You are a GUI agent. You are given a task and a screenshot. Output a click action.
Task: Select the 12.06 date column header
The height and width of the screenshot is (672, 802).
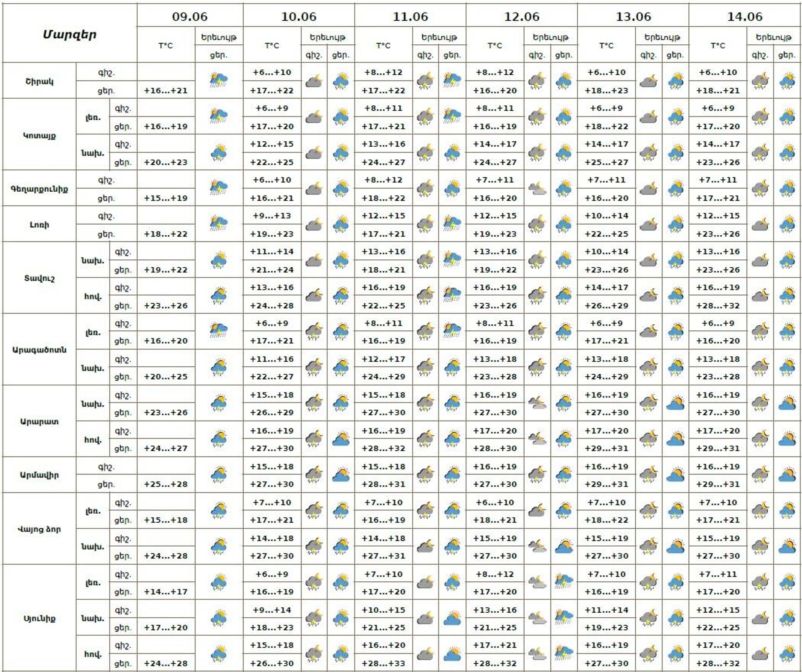[522, 17]
